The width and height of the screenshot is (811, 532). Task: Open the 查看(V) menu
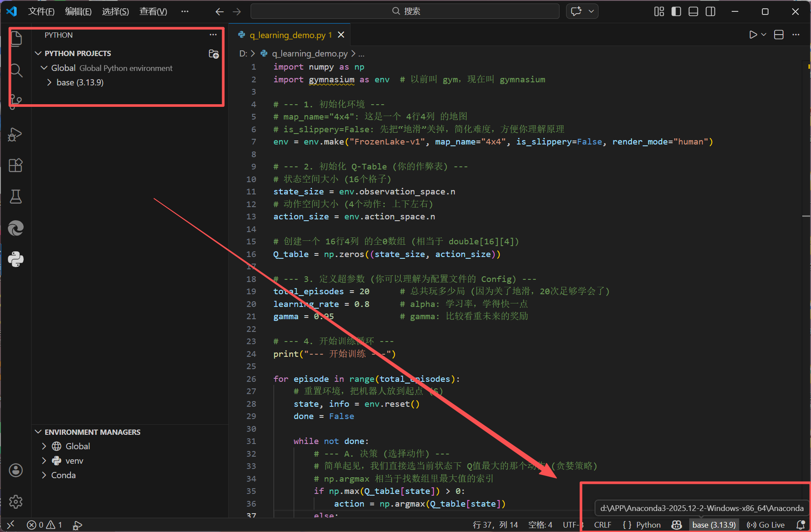tap(153, 11)
